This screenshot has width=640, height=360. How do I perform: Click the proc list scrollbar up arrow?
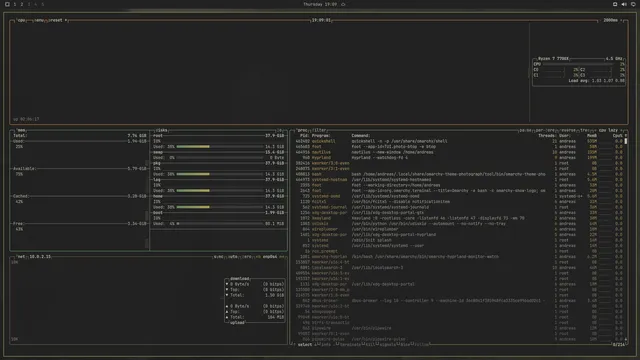tap(625, 136)
